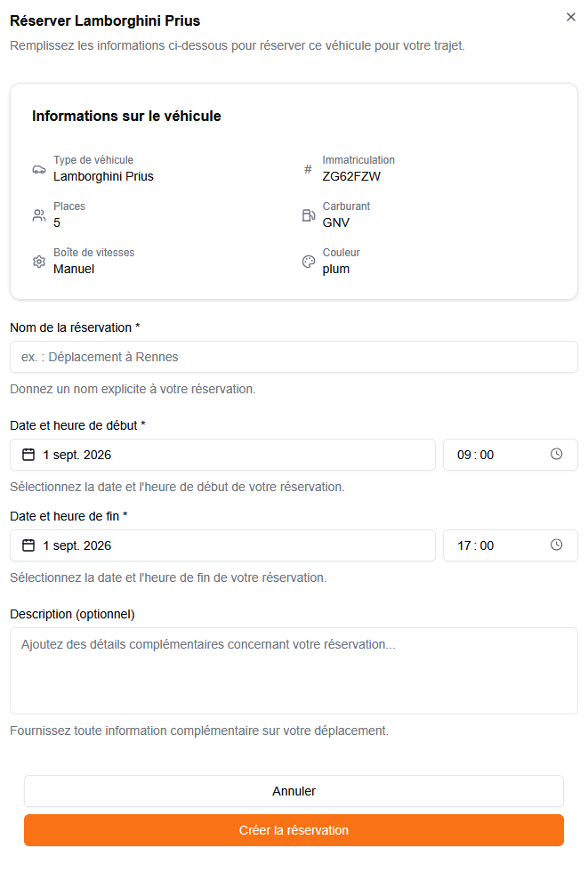This screenshot has width=588, height=872.
Task: Click the calendar icon in end date field
Action: [28, 545]
